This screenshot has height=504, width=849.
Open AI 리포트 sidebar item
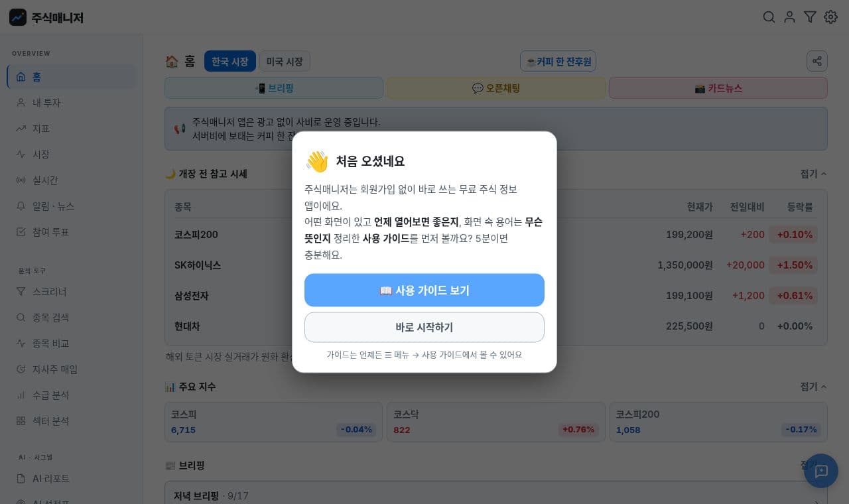[x=72, y=479]
